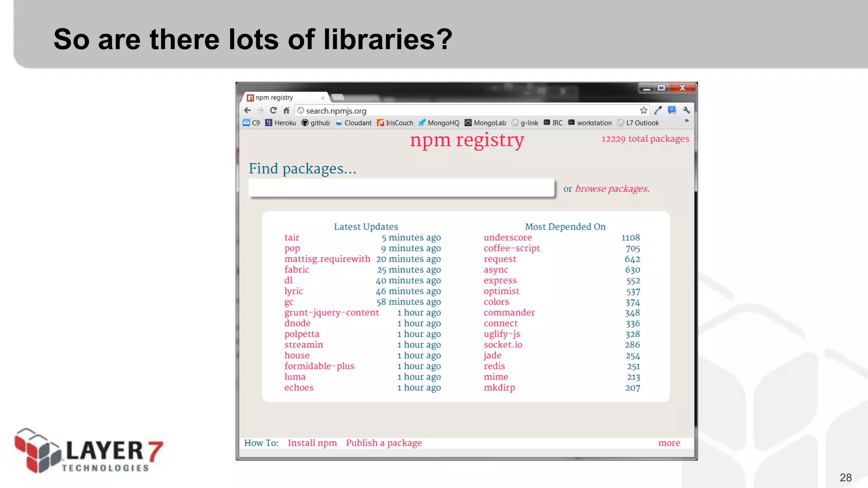Click the 12229 total packages link
The image size is (868, 488).
645,139
